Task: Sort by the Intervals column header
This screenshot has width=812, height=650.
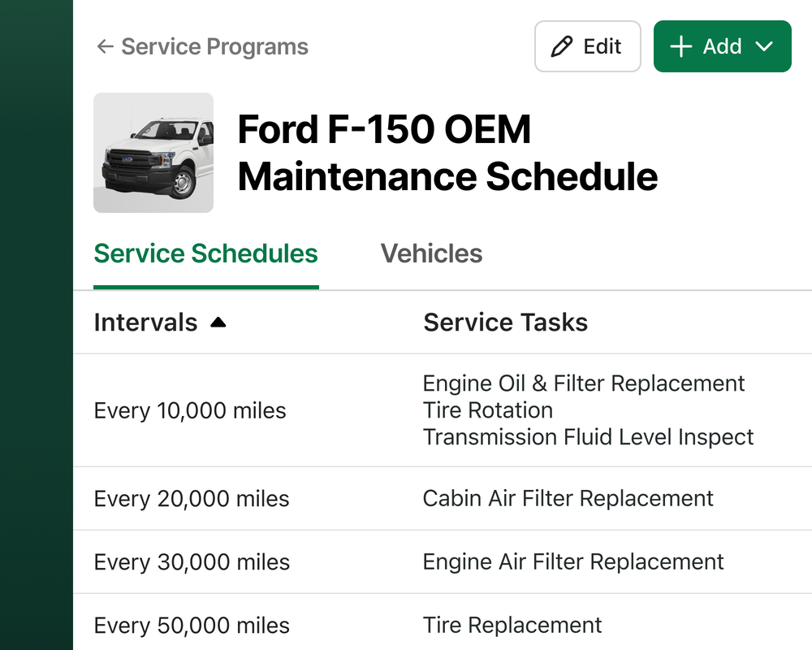Action: [160, 323]
